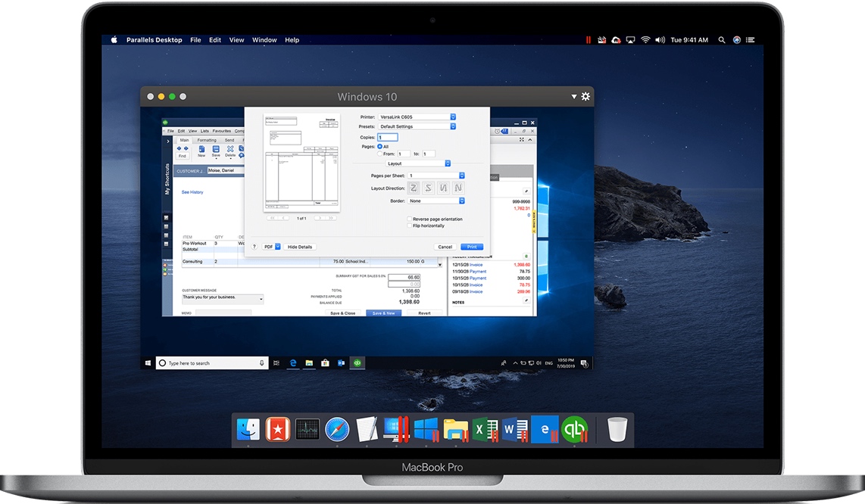865x504 pixels.
Task: Launch Microsoft Edge from the taskbar
Action: click(292, 362)
